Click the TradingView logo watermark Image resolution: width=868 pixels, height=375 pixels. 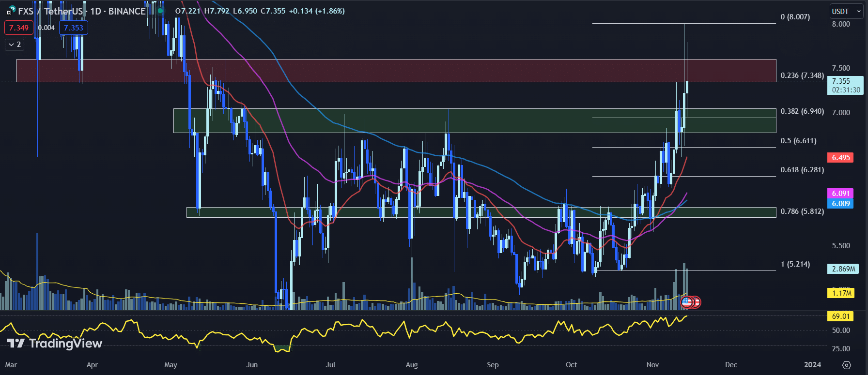(x=54, y=344)
